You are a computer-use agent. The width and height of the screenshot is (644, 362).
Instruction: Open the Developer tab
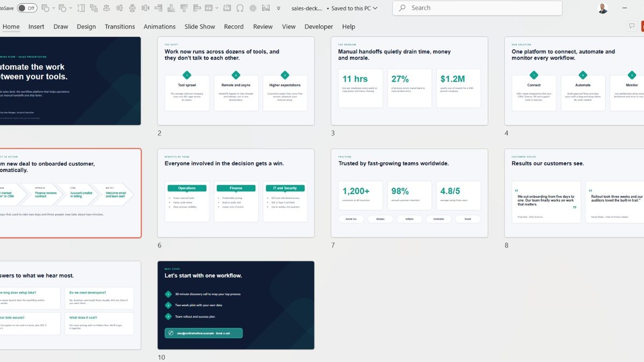coord(319,27)
